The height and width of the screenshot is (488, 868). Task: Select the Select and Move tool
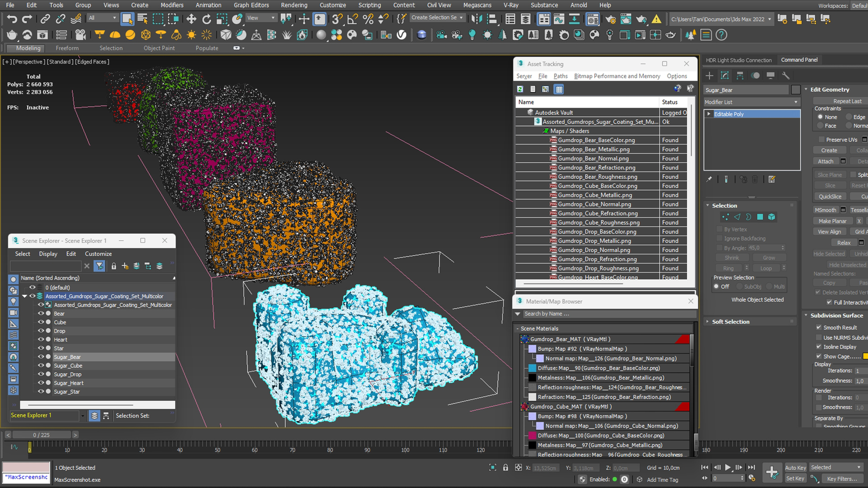tap(191, 19)
